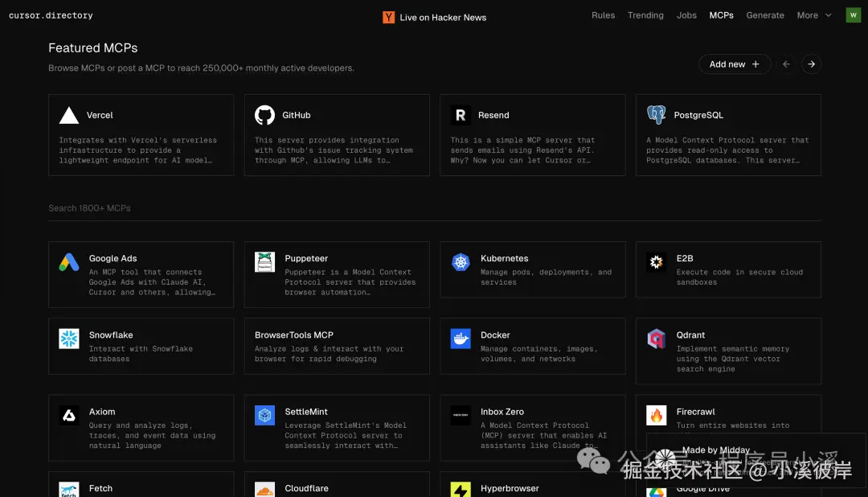This screenshot has height=497, width=868.
Task: Click the Google Ads title text
Action: (x=113, y=258)
